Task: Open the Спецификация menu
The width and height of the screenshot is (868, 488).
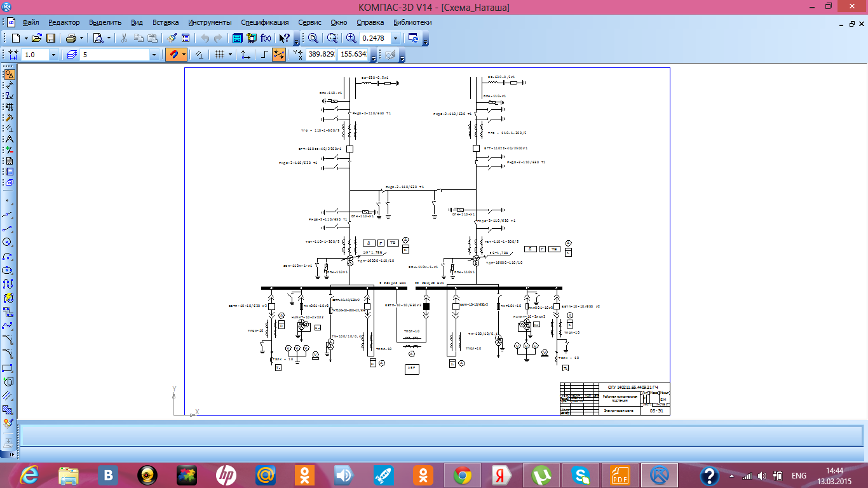Action: click(x=265, y=22)
